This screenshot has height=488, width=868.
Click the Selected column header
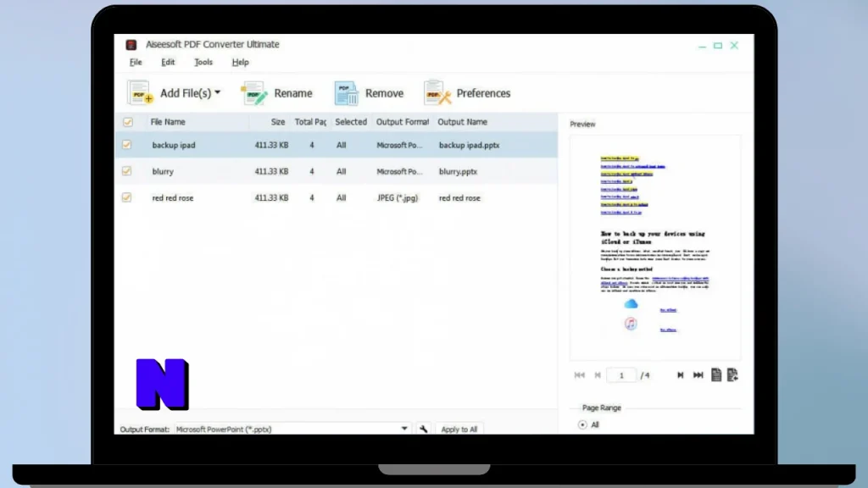click(351, 122)
